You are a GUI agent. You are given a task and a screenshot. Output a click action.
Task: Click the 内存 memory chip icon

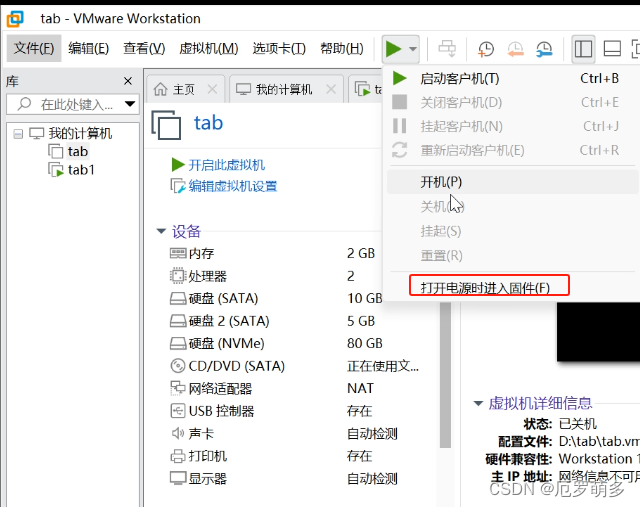(178, 254)
